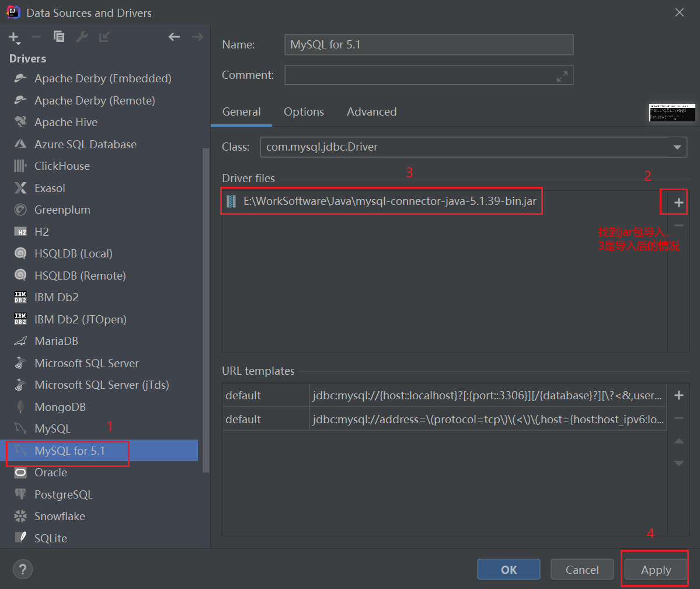The width and height of the screenshot is (700, 589).
Task: Click the Name input field
Action: click(x=429, y=44)
